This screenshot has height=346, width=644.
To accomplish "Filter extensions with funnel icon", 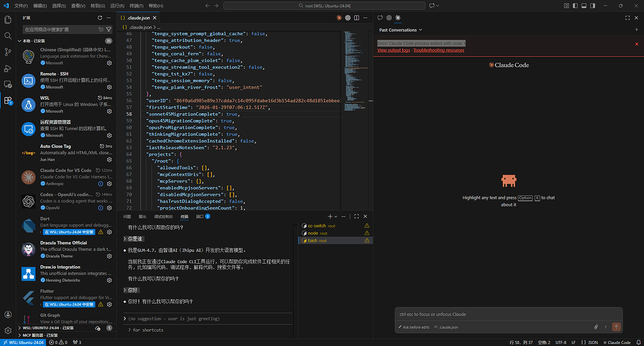I will click(x=109, y=30).
